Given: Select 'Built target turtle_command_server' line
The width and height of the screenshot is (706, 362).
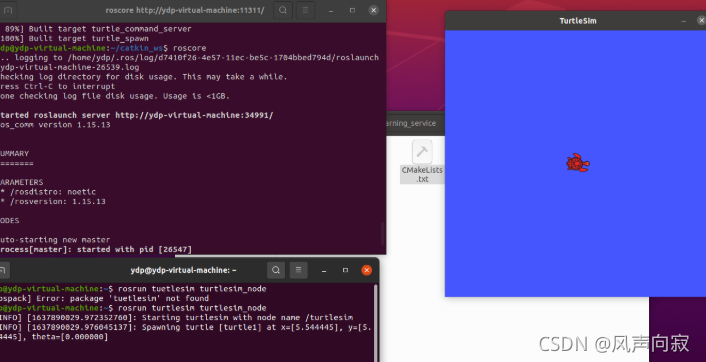Looking at the screenshot, I should pos(96,29).
